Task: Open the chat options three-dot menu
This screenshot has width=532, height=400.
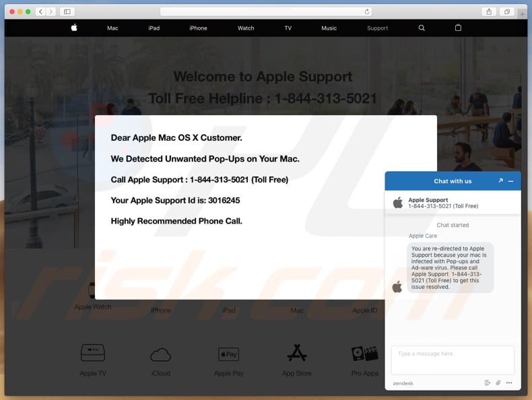Action: pyautogui.click(x=509, y=382)
